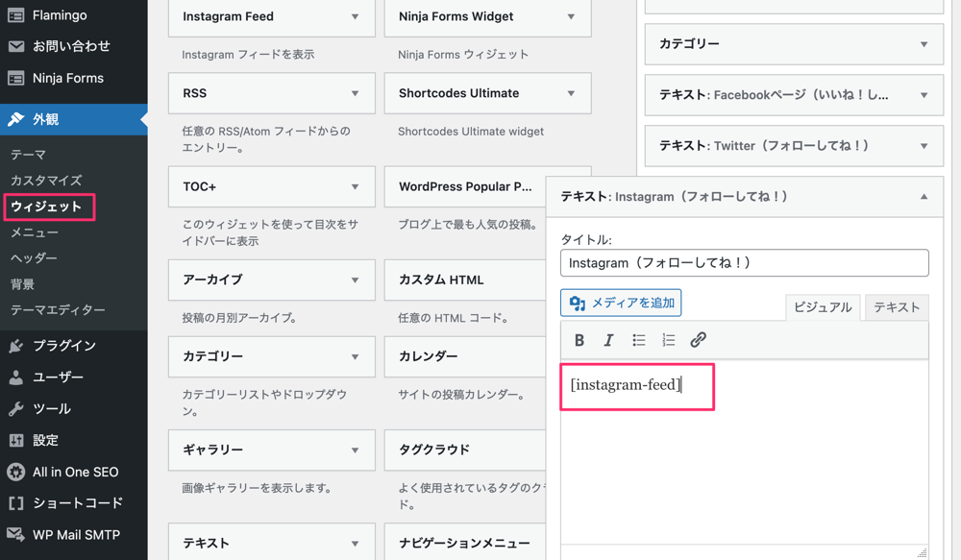961x560 pixels.
Task: Open the カスタマイズ submenu item
Action: tap(46, 181)
